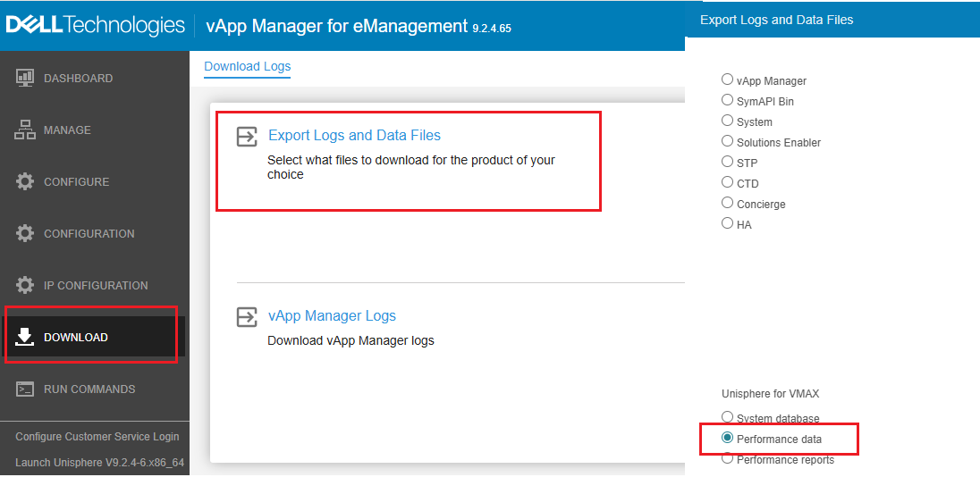Click Launch Unisphere V9.2.4-6 link
This screenshot has width=980, height=494.
pyautogui.click(x=100, y=463)
